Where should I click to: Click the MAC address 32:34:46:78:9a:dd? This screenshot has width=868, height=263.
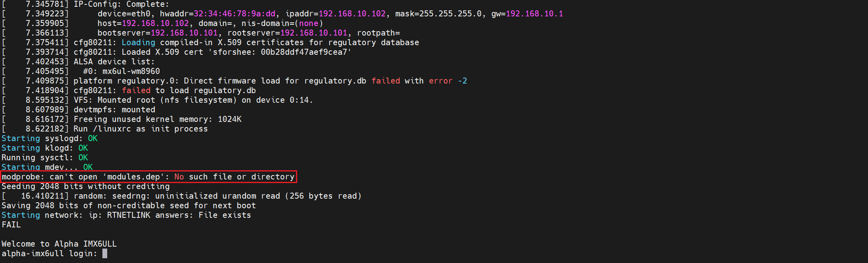click(234, 14)
